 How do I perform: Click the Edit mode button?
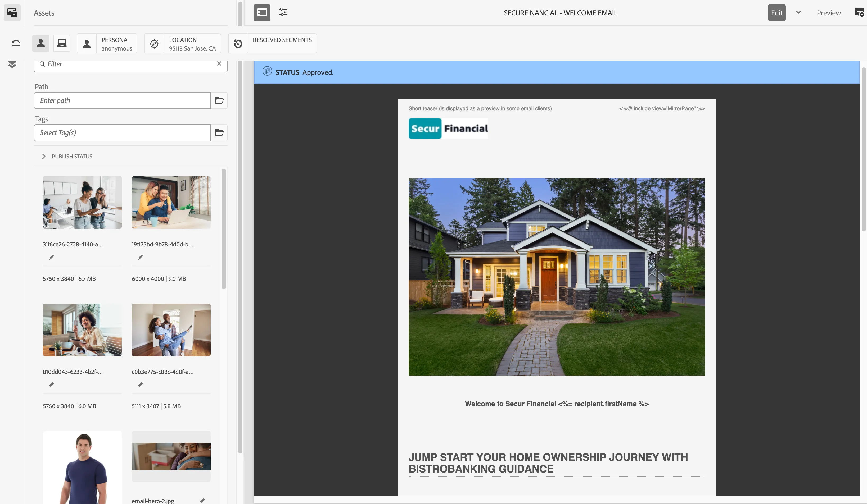tap(776, 13)
